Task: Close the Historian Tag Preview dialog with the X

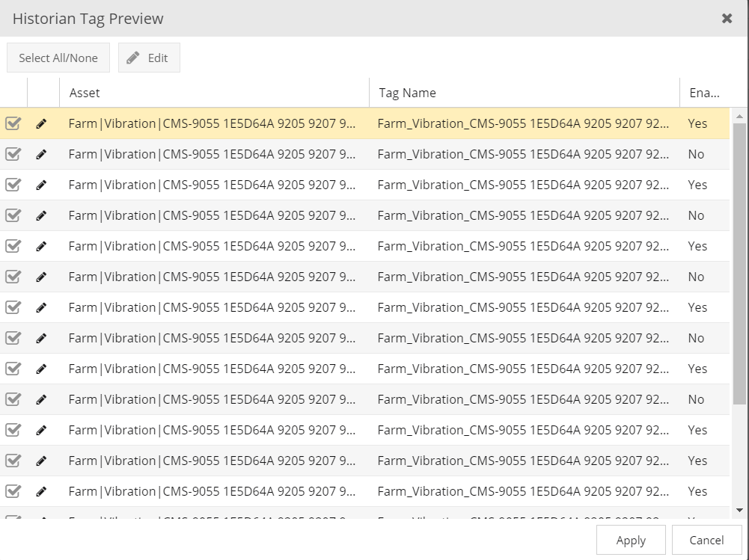Action: (x=727, y=18)
